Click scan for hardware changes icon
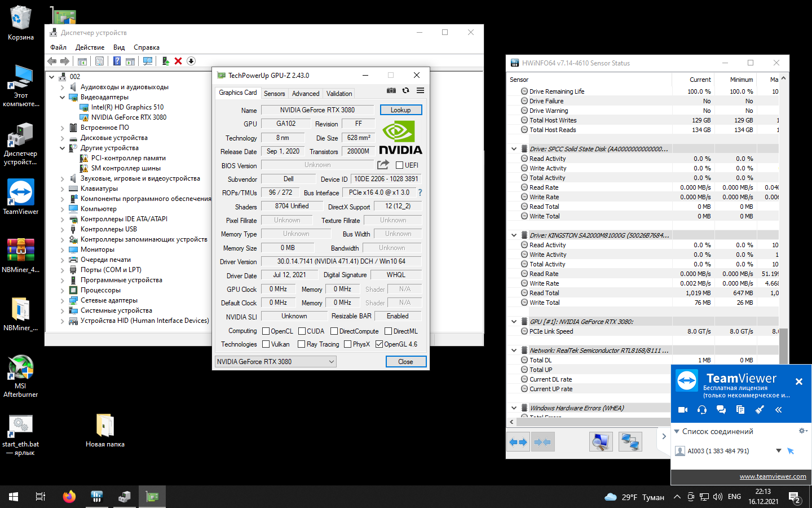812x508 pixels. coord(148,61)
